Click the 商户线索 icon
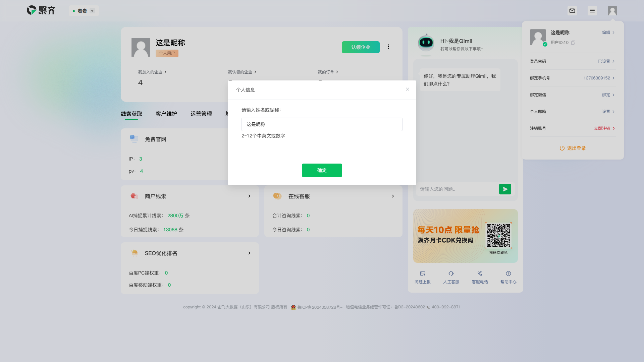The width and height of the screenshot is (644, 362). 134,196
